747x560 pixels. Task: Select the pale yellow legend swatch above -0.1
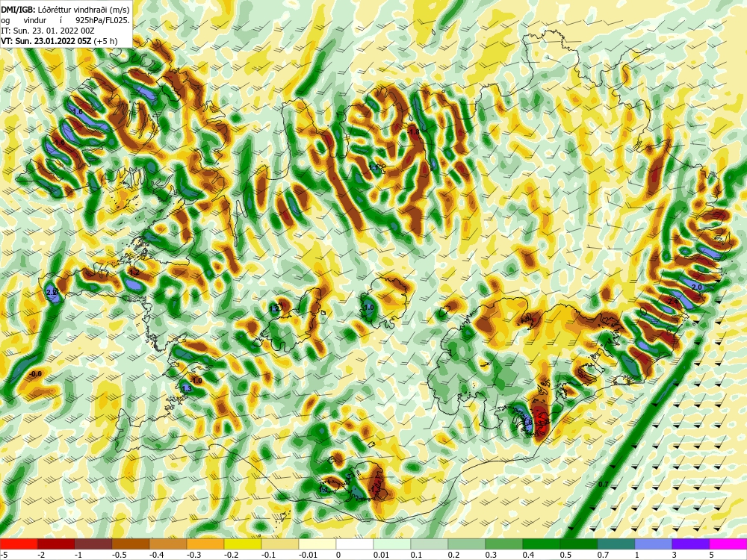pos(280,544)
